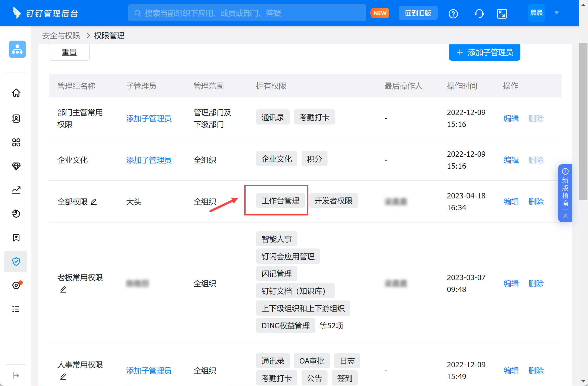Click the 回到旧版 button
The width and height of the screenshot is (588, 386).
(x=418, y=13)
